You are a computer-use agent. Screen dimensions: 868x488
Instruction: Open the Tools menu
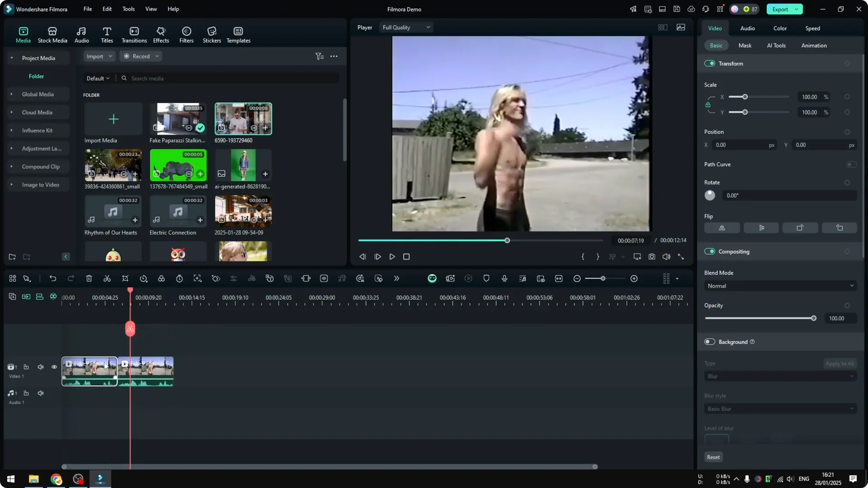(x=128, y=9)
